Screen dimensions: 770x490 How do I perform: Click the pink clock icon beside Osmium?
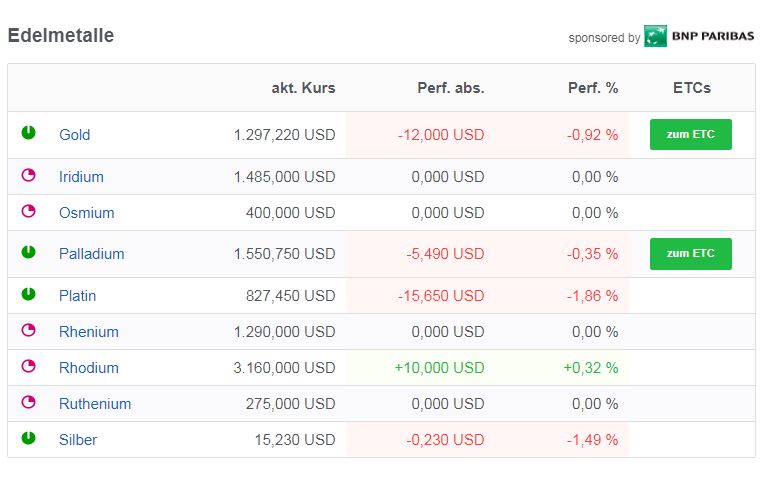29,211
